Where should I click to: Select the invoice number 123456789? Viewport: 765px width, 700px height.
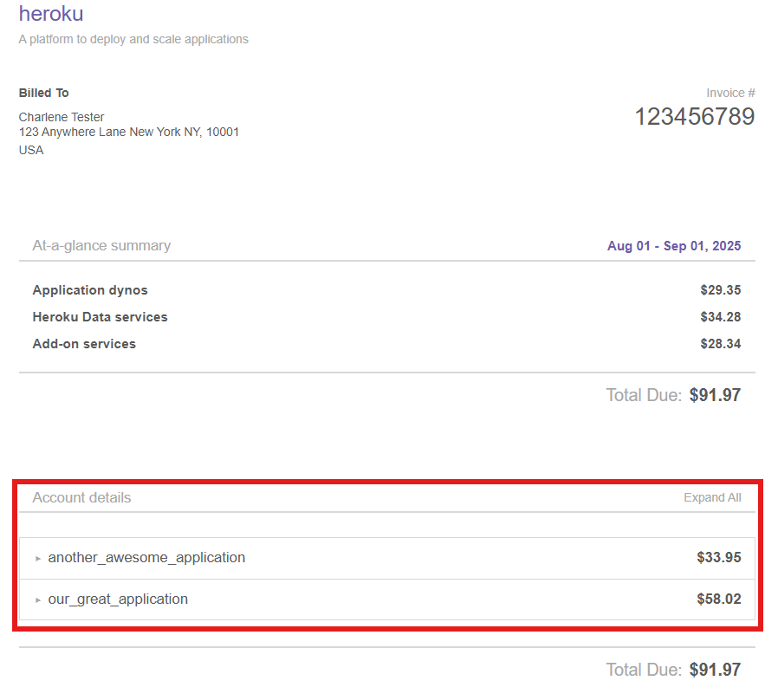coord(694,117)
